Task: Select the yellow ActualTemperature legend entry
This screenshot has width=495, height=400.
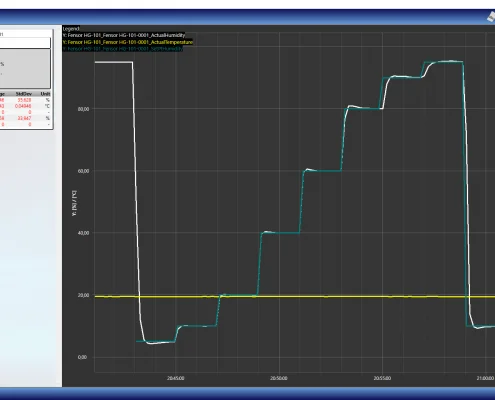Action: click(128, 42)
